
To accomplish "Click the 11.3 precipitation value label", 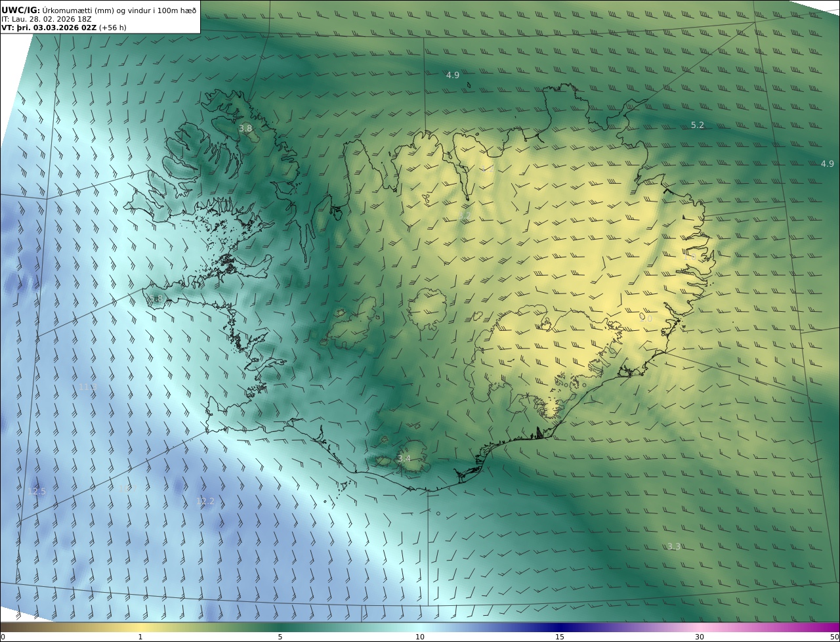I will pos(88,387).
